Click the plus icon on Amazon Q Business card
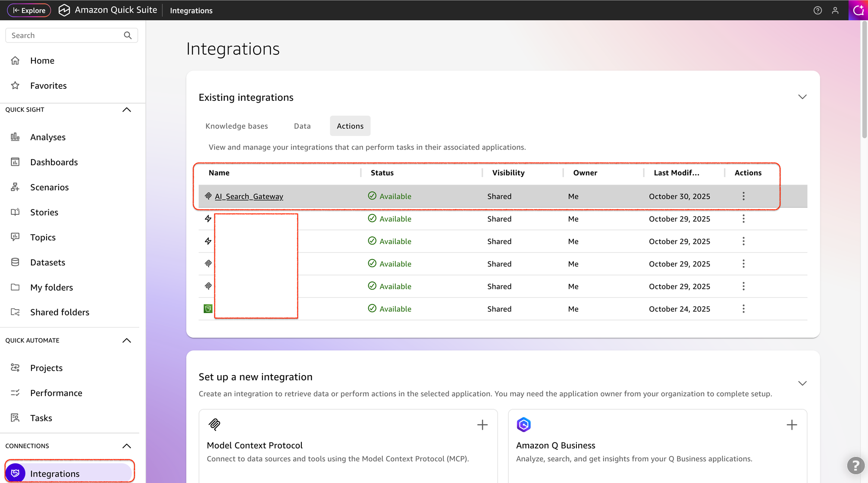868x483 pixels. 791,425
